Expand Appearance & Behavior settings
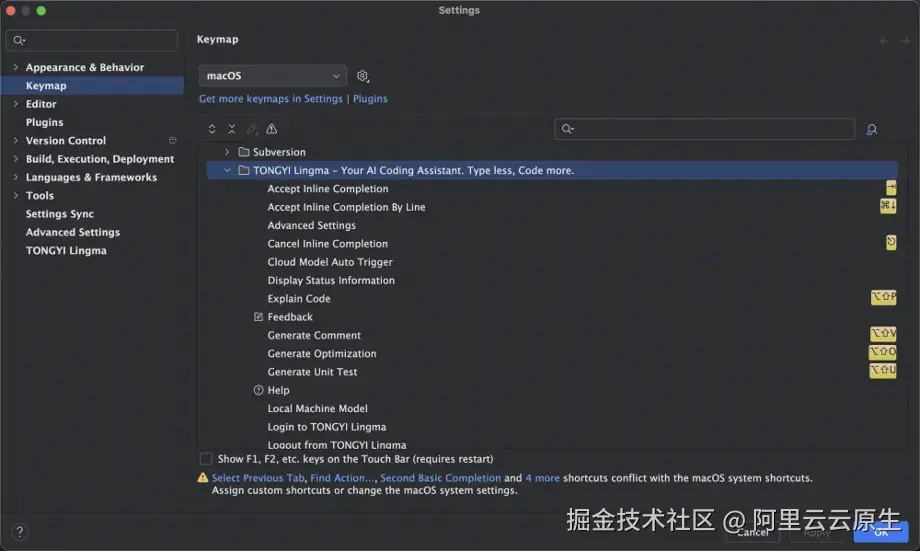 click(x=16, y=67)
